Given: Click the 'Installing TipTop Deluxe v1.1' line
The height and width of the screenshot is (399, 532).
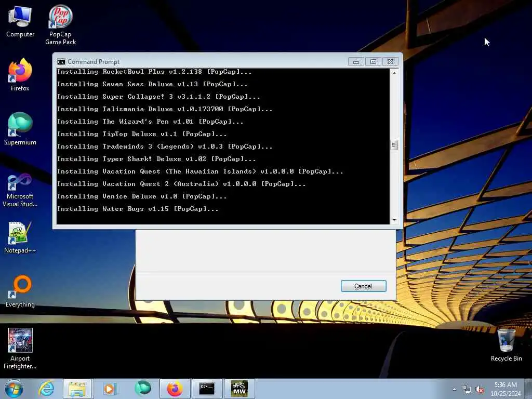Looking at the screenshot, I should [x=142, y=134].
